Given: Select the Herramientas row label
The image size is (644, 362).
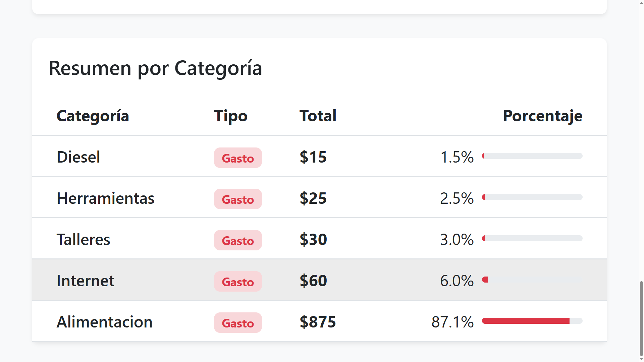Looking at the screenshot, I should [105, 198].
